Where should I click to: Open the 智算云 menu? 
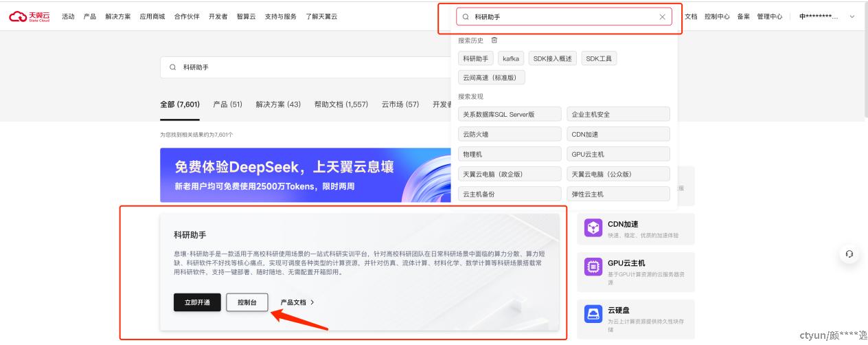tap(247, 16)
